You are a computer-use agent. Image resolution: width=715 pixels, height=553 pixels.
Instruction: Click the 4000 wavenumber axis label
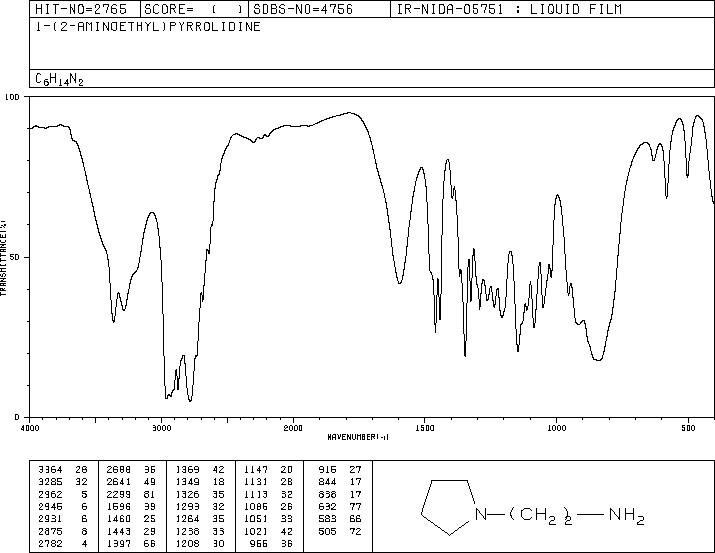[30, 428]
